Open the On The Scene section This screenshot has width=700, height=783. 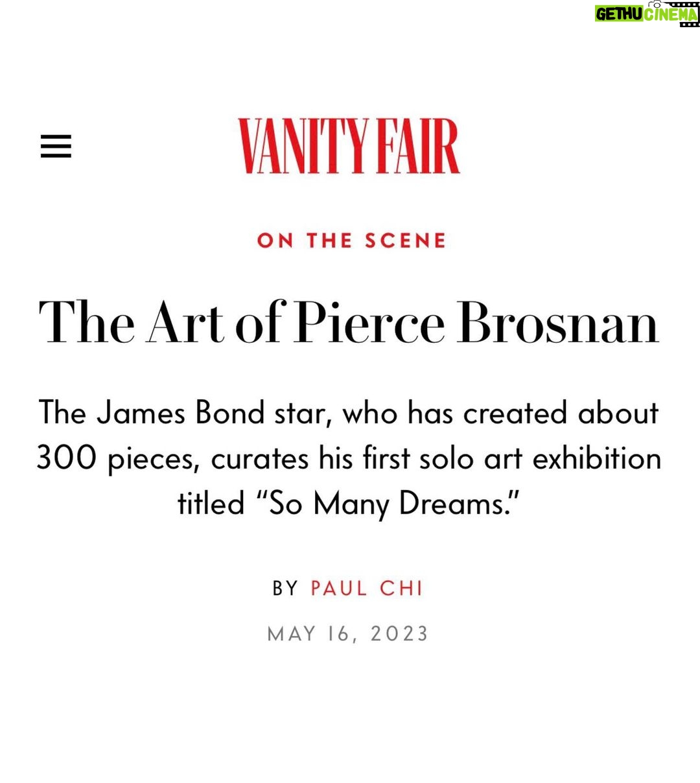tap(351, 240)
